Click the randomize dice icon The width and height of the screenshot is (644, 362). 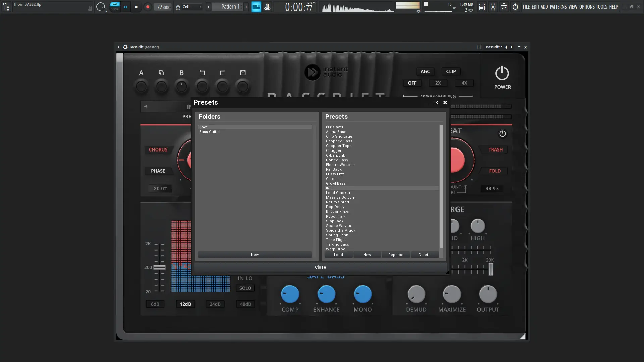[243, 73]
